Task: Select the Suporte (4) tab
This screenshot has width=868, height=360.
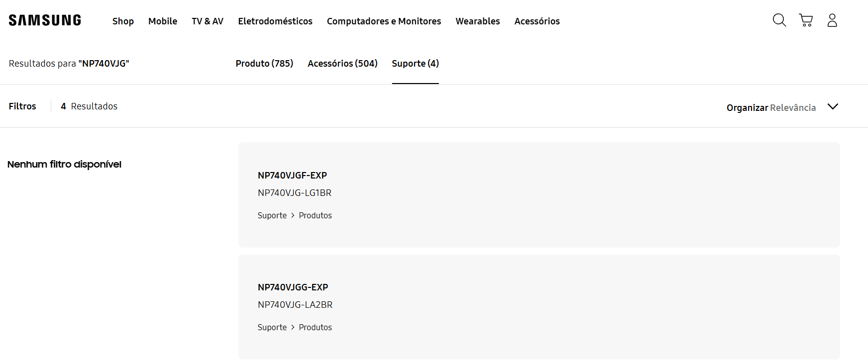Action: point(415,64)
